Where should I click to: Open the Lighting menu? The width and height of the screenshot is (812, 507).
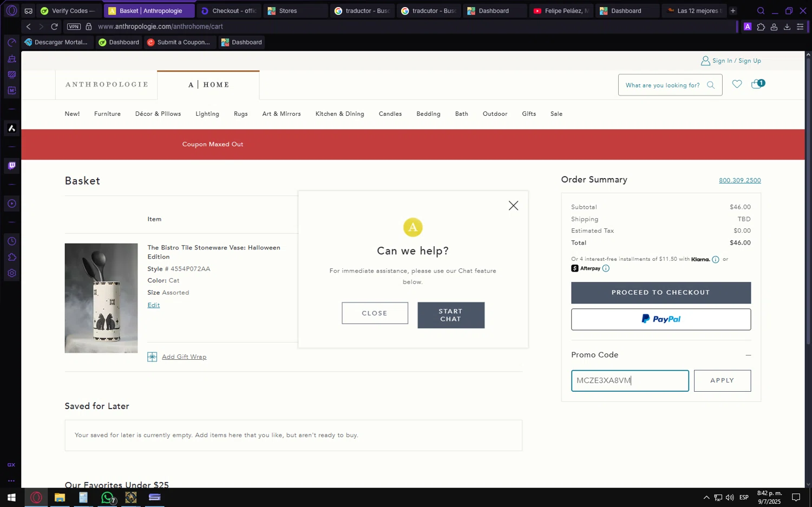[x=207, y=114]
